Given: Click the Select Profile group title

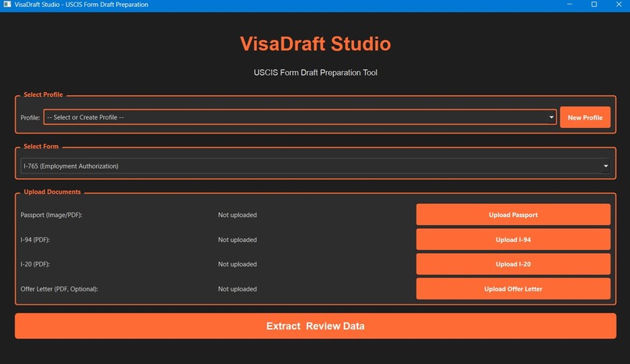Looking at the screenshot, I should coord(43,95).
